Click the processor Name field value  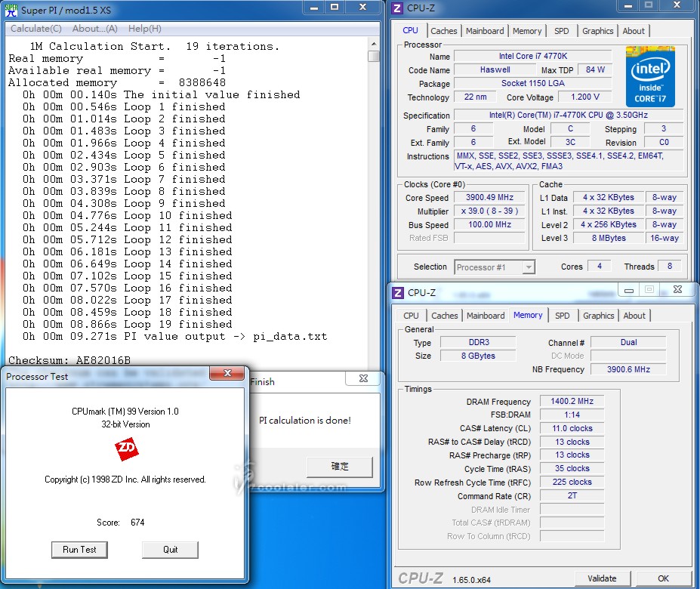(532, 57)
